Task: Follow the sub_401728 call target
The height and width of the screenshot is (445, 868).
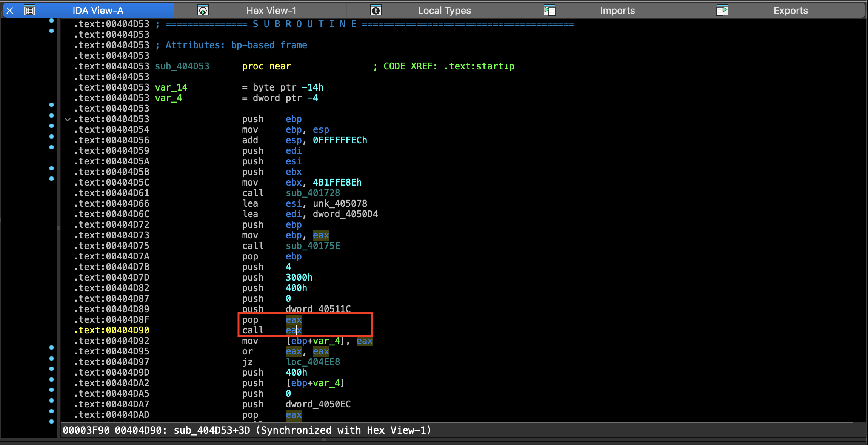Action: (313, 193)
